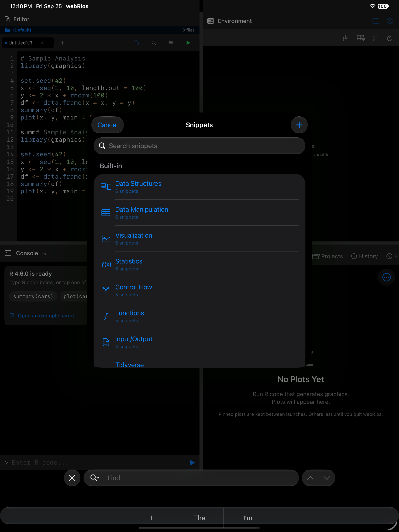
Task: Run console code with blue play button
Action: click(192, 462)
